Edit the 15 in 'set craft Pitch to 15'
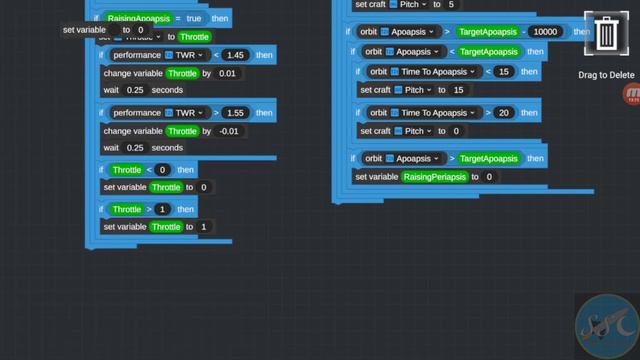This screenshot has height=360, width=640. (x=459, y=90)
